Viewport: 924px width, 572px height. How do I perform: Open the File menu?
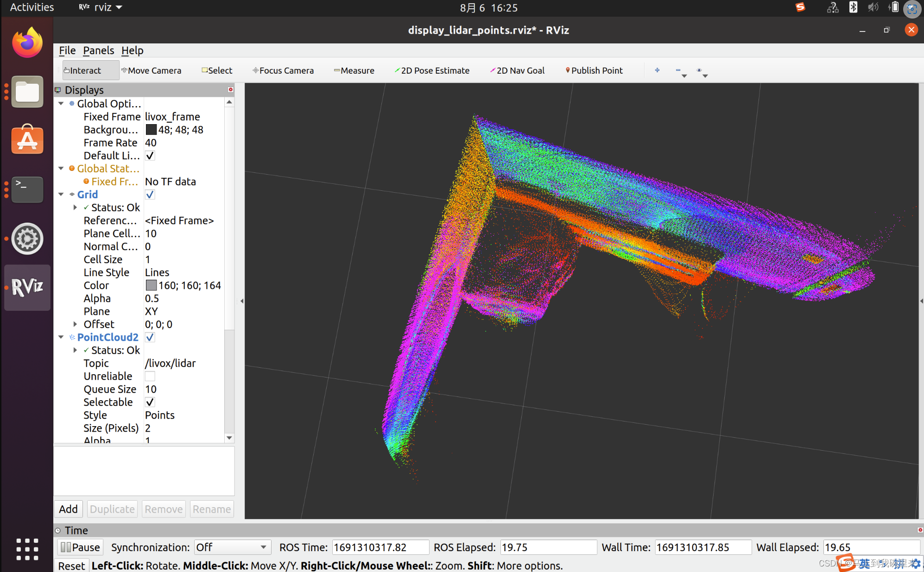pos(67,50)
